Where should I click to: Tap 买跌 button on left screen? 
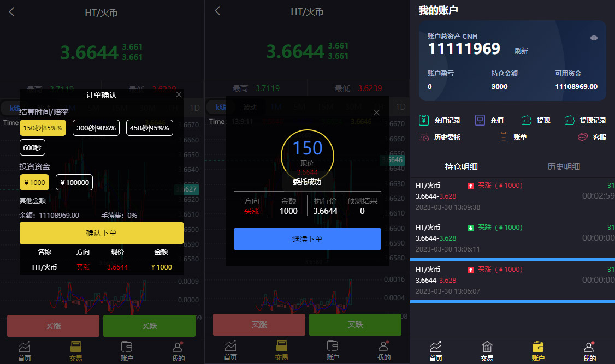tap(149, 326)
